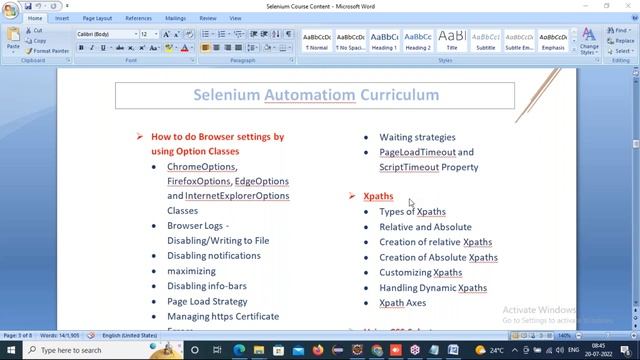Screen dimensions: 640x360
Task: Open Firefox from taskbar
Action: 318,350
